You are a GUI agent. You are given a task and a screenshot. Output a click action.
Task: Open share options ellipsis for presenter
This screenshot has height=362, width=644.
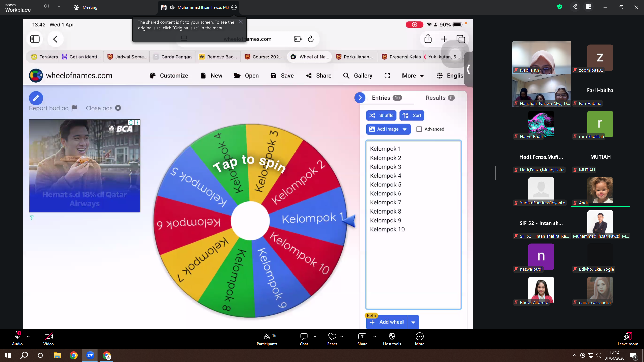click(x=234, y=7)
